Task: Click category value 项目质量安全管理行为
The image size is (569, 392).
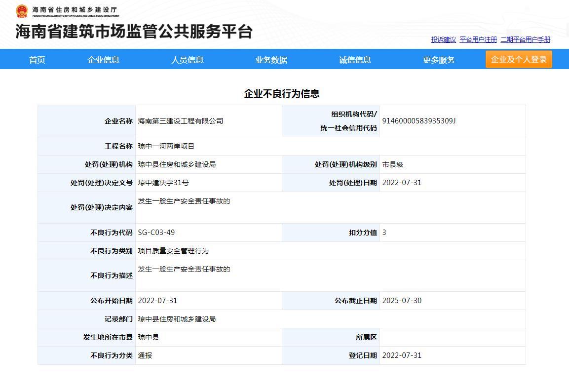Action: click(x=173, y=251)
